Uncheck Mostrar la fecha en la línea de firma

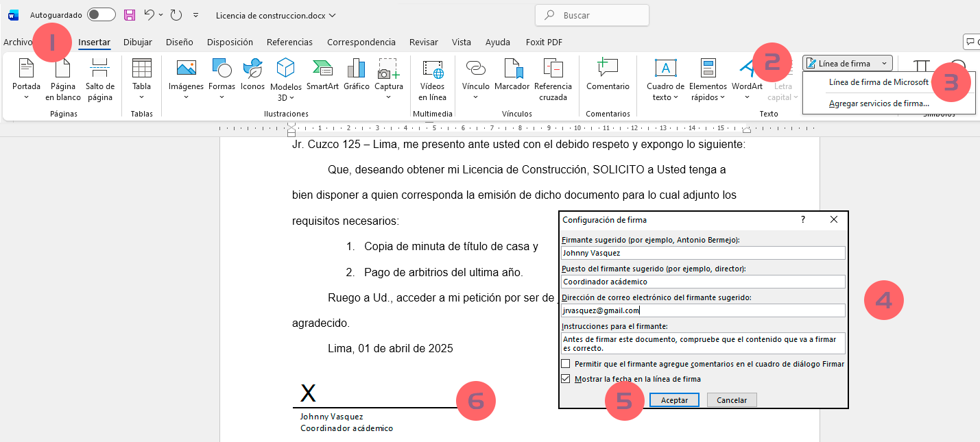point(566,378)
